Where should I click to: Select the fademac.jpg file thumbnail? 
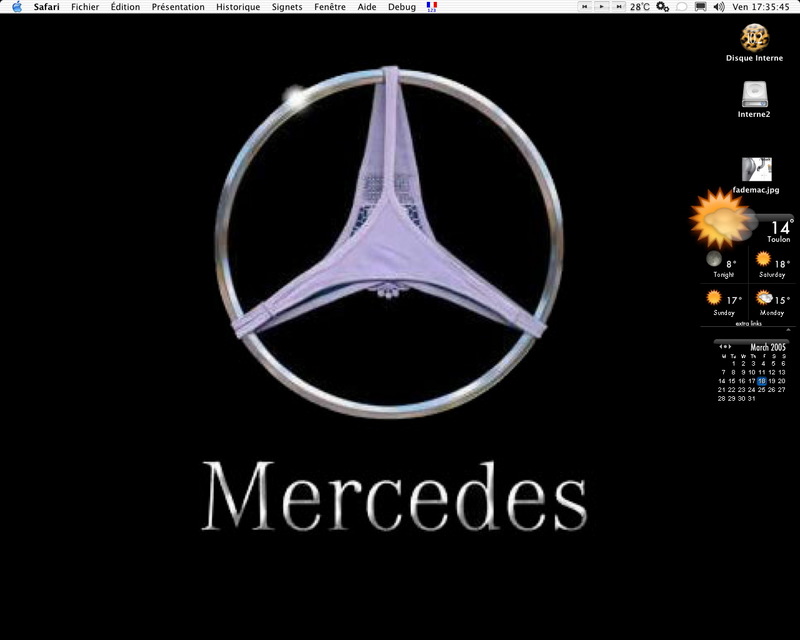tap(757, 169)
